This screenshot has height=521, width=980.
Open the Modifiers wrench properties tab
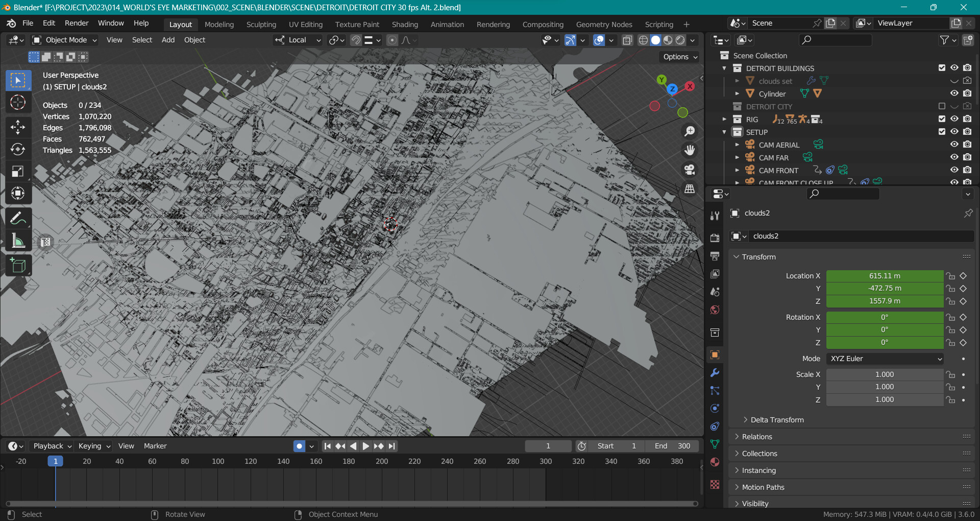(715, 373)
